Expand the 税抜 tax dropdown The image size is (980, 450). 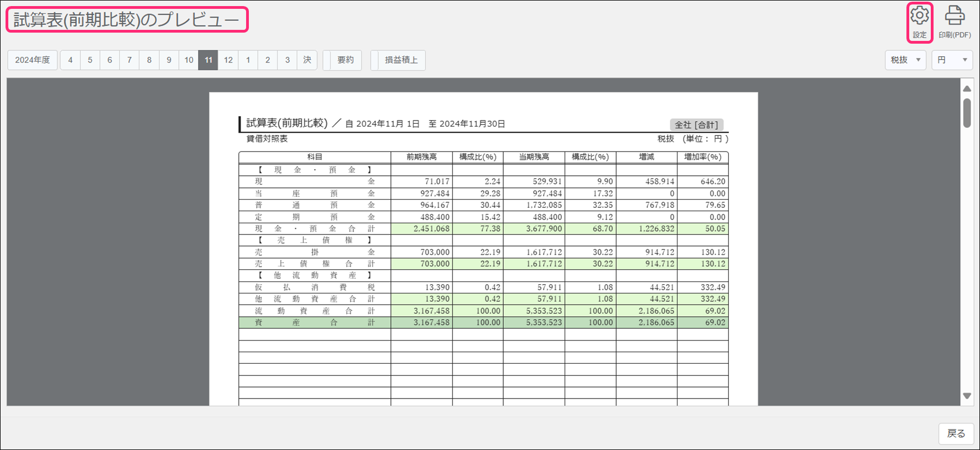pyautogui.click(x=905, y=60)
